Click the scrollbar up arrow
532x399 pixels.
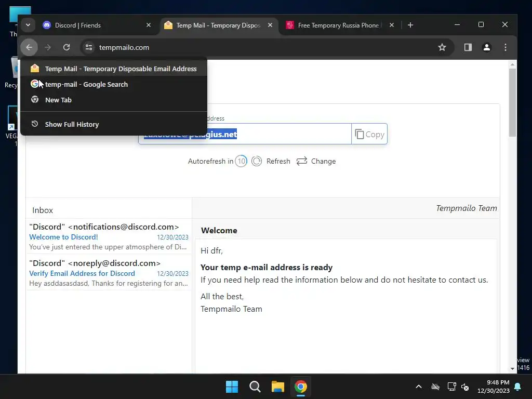tap(512, 64)
